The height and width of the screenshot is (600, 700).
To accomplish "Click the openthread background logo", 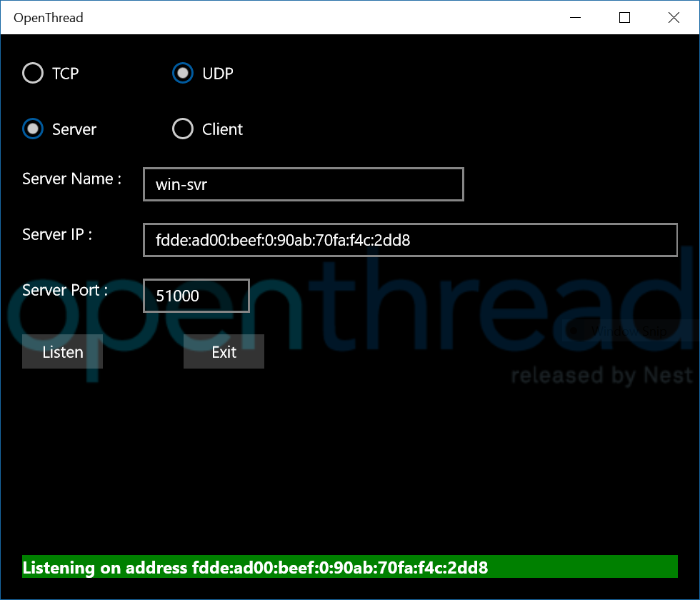I will click(351, 313).
